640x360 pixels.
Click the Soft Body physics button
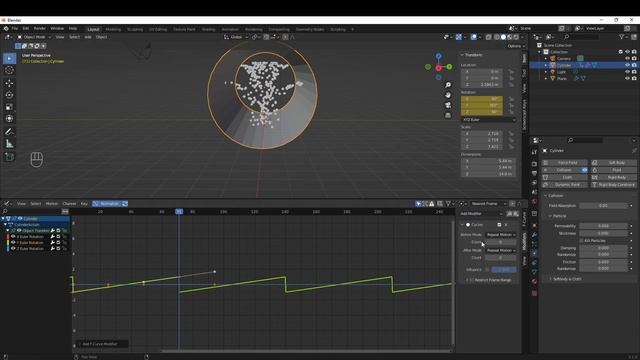click(613, 162)
